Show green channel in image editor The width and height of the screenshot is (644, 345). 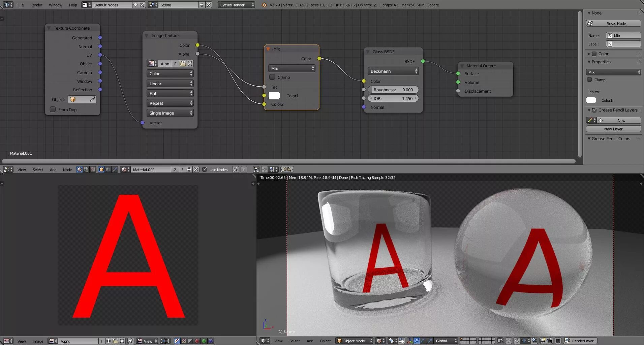pos(204,341)
